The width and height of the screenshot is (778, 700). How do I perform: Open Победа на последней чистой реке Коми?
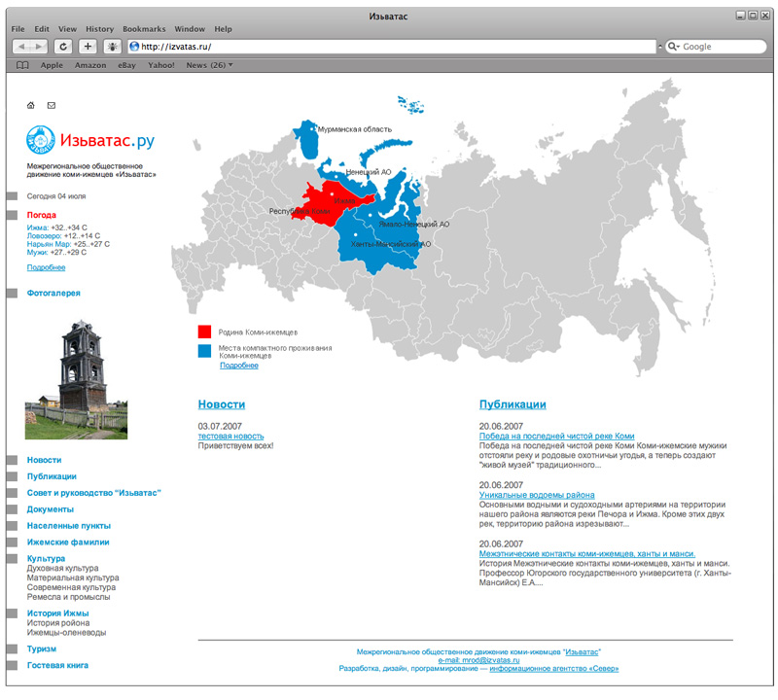[556, 437]
